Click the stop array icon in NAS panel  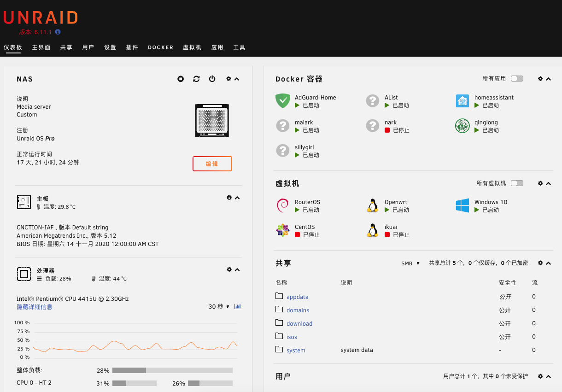pos(181,79)
